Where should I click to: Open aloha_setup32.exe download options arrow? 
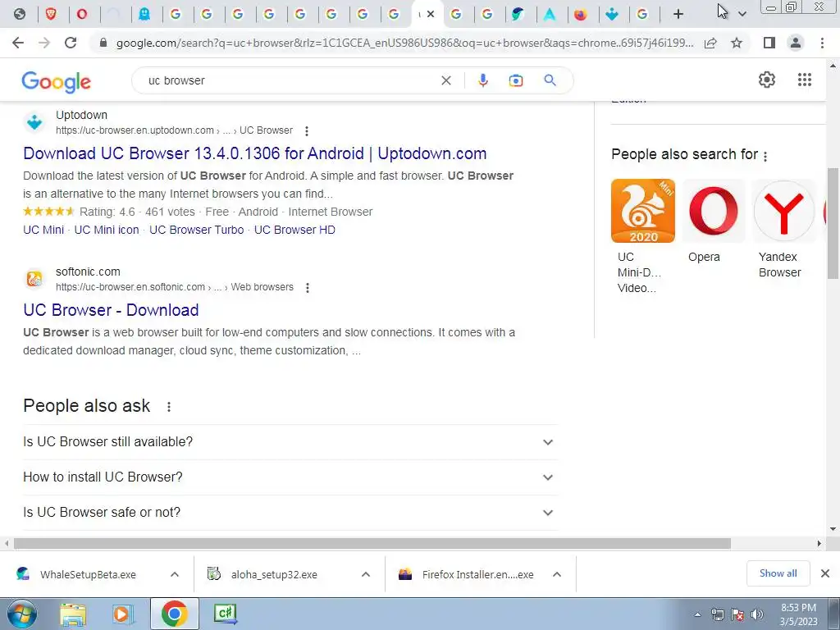pos(366,574)
